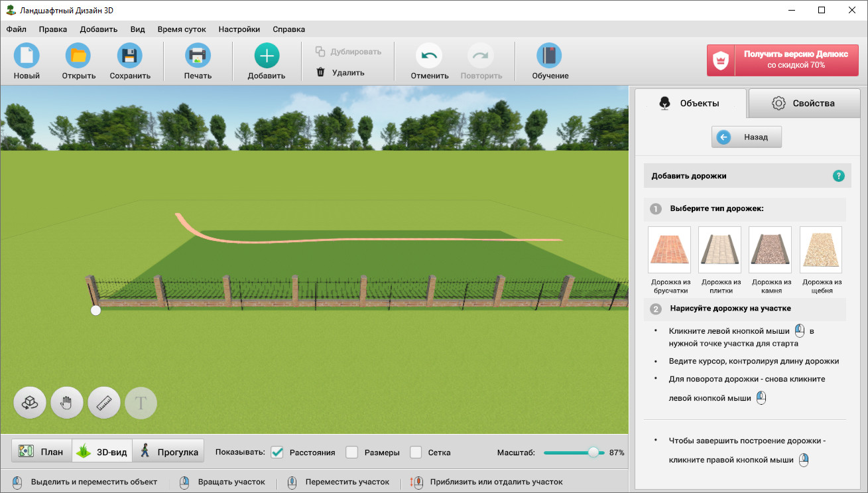Open the Обучение tutorial book icon
This screenshot has height=493, width=868.
point(550,56)
